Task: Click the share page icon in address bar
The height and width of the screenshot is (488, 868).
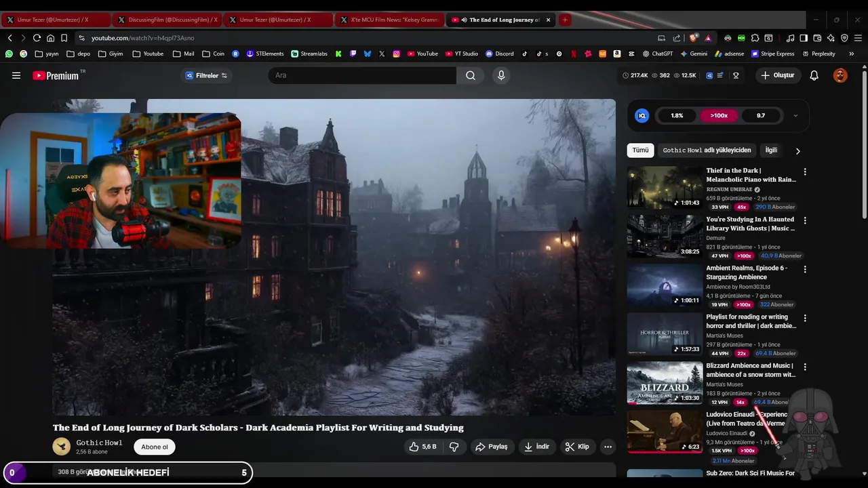Action: click(x=677, y=38)
